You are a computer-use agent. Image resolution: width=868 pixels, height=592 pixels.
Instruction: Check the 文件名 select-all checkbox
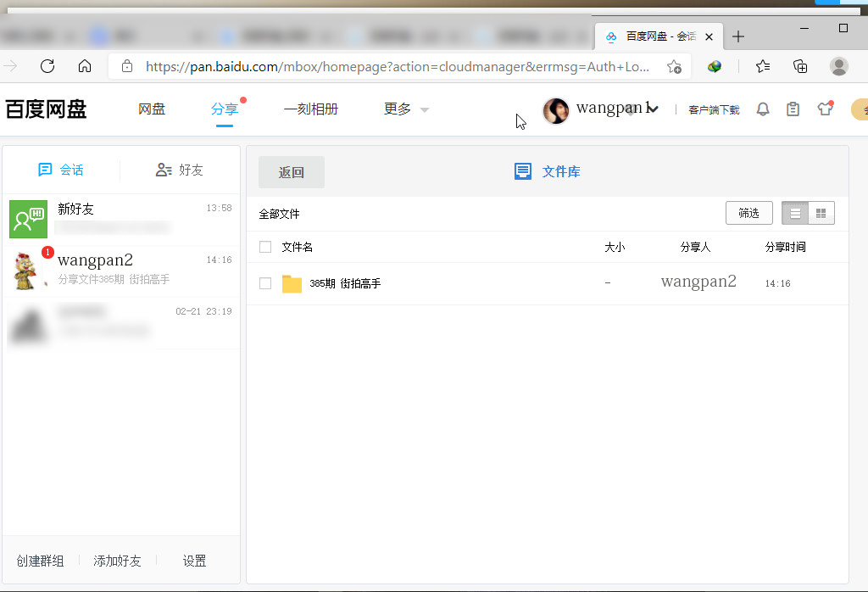click(x=265, y=247)
